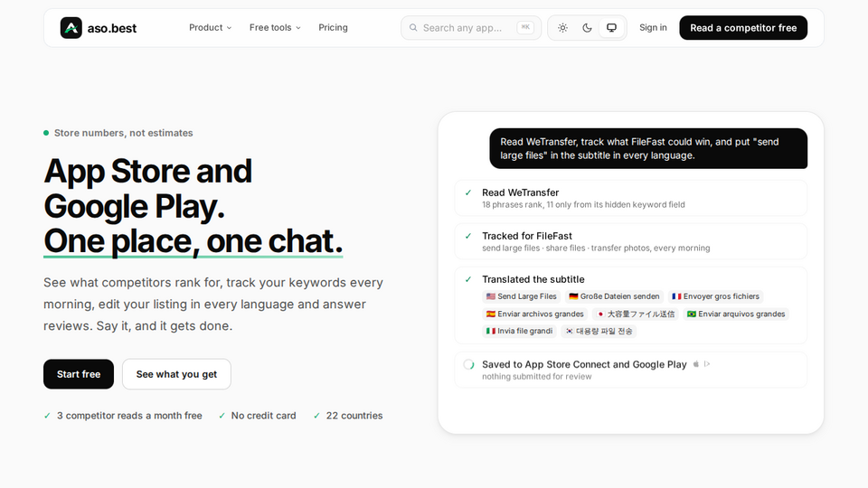Open the Free tools menu
Image resolution: width=868 pixels, height=488 pixels.
pyautogui.click(x=275, y=28)
